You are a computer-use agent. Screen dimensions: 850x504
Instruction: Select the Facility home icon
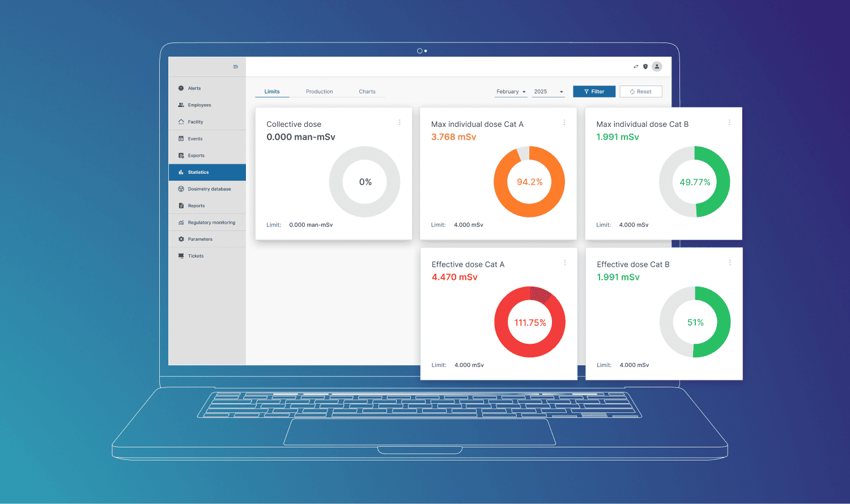[181, 122]
